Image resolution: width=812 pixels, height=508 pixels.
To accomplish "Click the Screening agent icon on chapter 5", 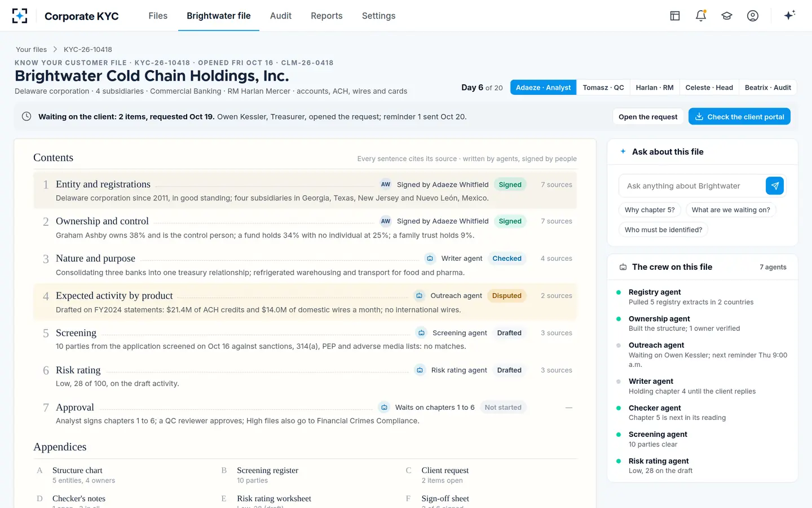I will [421, 333].
